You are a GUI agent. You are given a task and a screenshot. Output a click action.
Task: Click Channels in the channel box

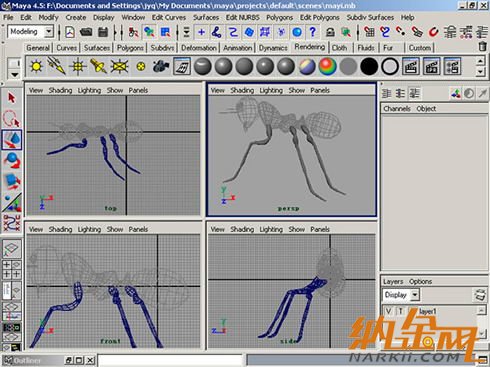click(397, 108)
